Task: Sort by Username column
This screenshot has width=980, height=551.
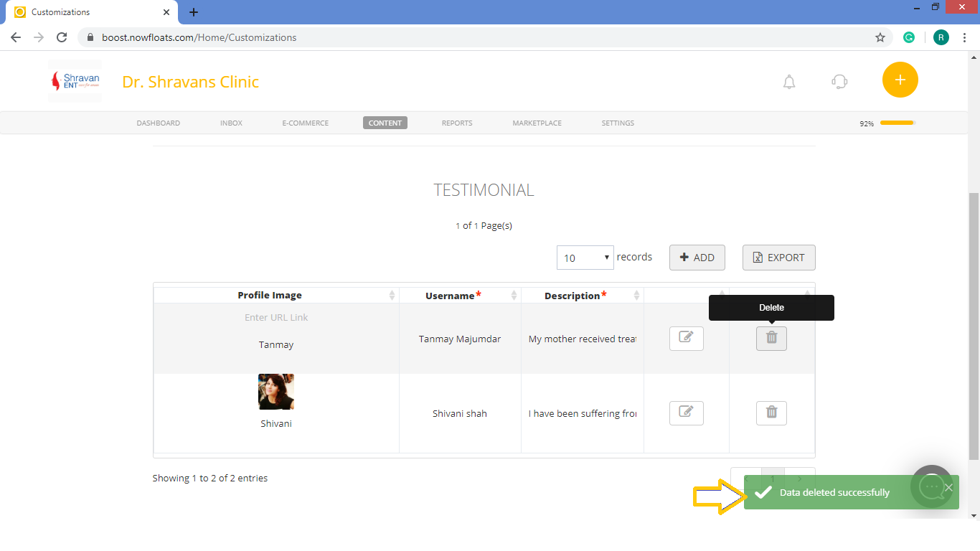Action: tap(460, 295)
